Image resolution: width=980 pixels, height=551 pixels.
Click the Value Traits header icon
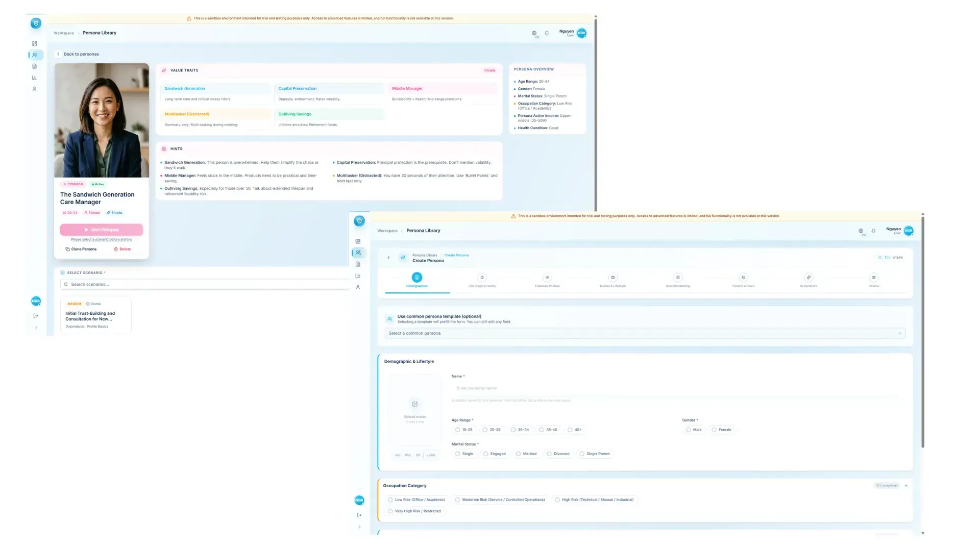point(164,70)
